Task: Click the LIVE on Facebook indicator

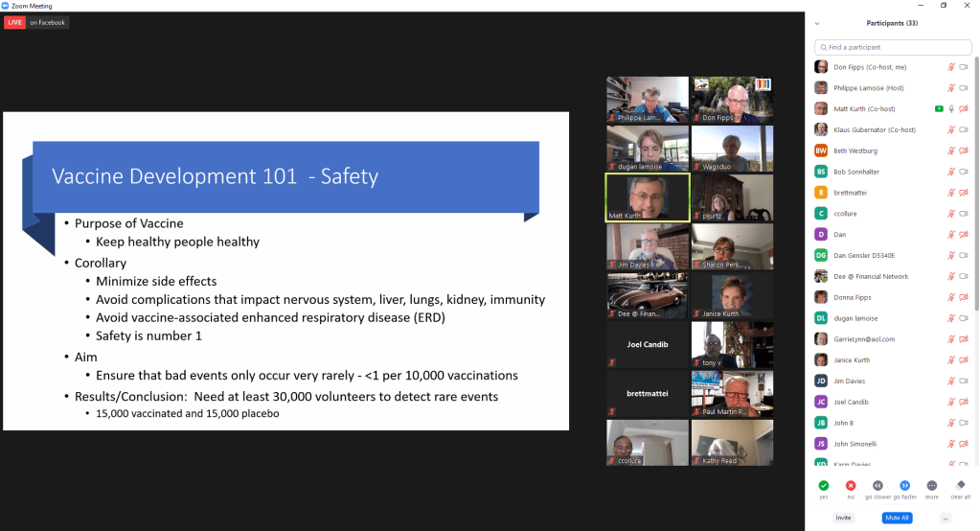Action: [36, 22]
